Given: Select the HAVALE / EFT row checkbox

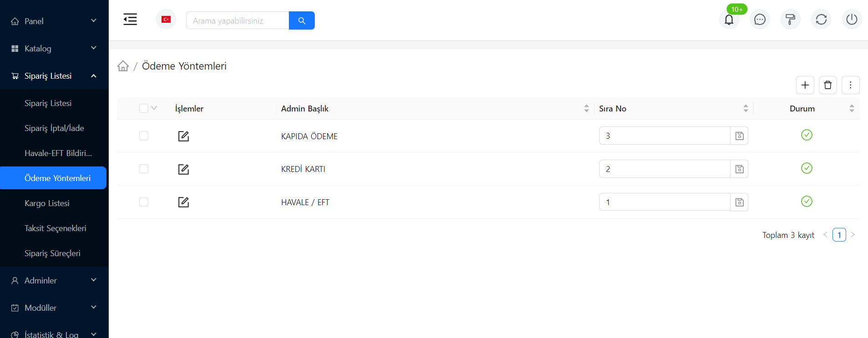Looking at the screenshot, I should [144, 202].
